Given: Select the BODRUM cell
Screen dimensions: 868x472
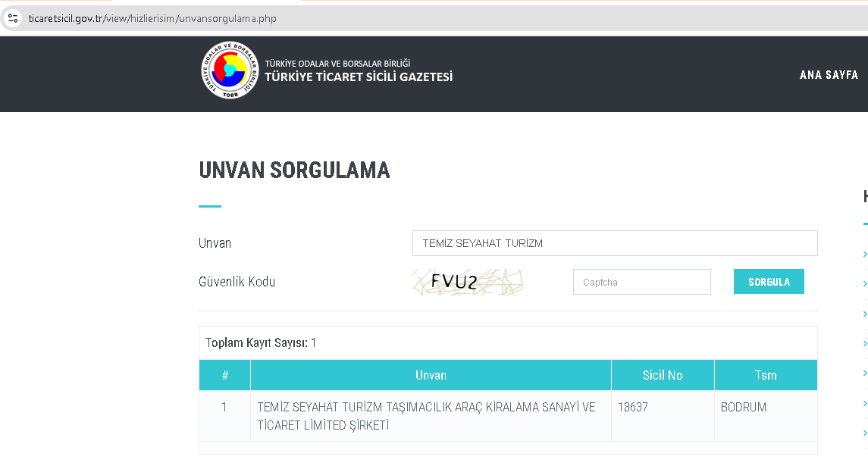Looking at the screenshot, I should coord(766,416).
